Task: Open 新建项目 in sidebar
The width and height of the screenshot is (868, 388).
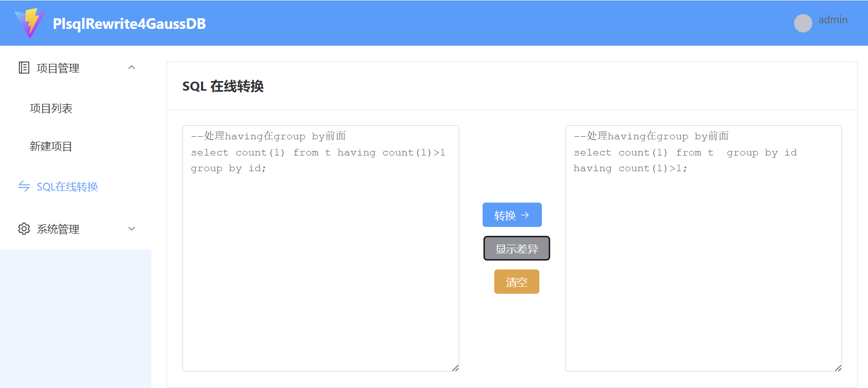Action: tap(51, 146)
